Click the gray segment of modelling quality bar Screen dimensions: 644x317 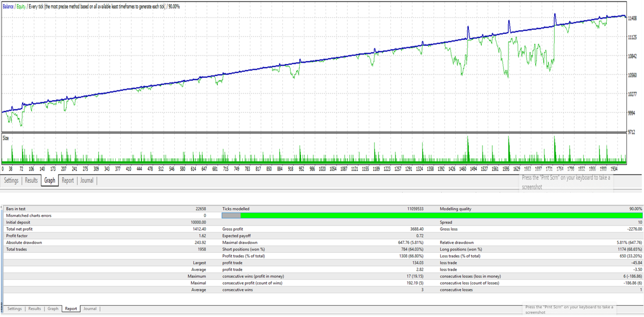pyautogui.click(x=231, y=216)
